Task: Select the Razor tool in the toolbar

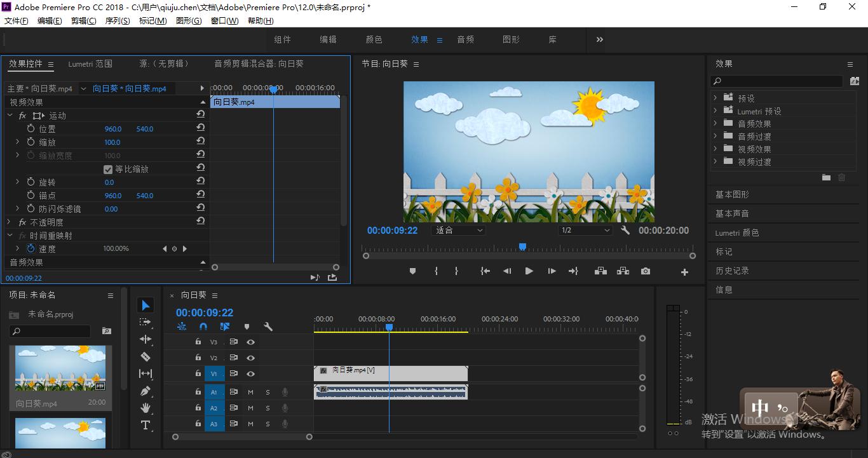Action: tap(146, 356)
